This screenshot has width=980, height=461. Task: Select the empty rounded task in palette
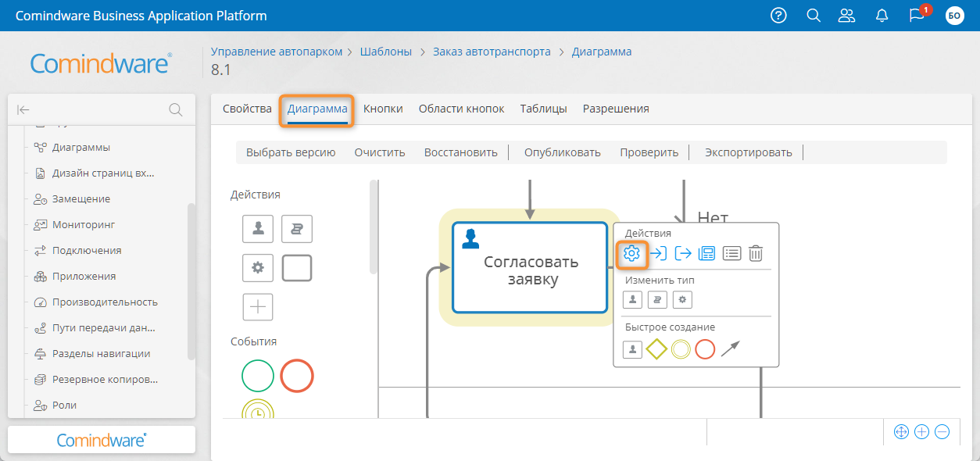click(x=297, y=268)
